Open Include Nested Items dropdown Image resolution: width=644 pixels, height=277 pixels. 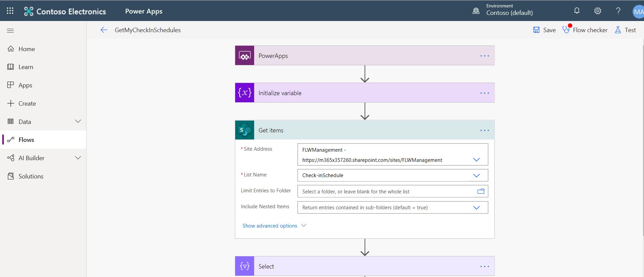(476, 208)
